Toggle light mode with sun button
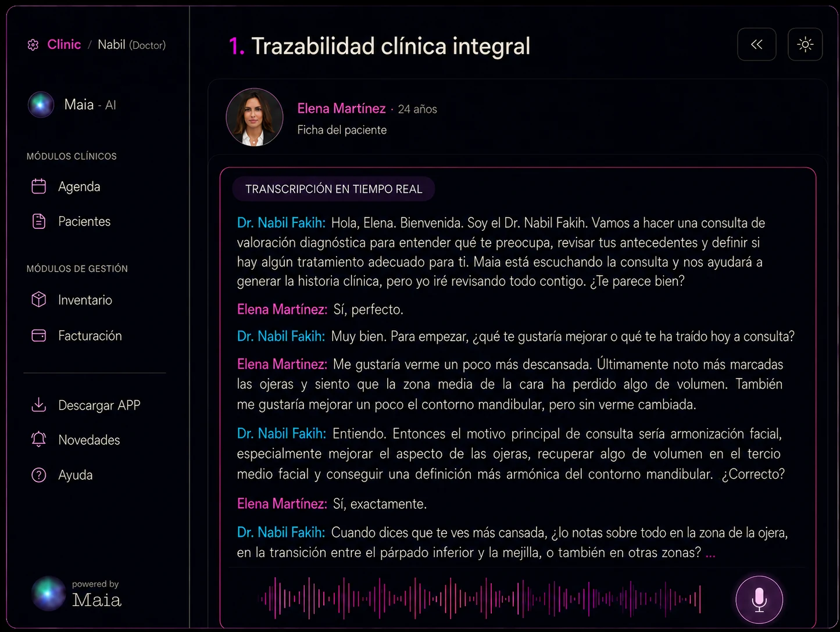The width and height of the screenshot is (840, 632). (x=805, y=44)
